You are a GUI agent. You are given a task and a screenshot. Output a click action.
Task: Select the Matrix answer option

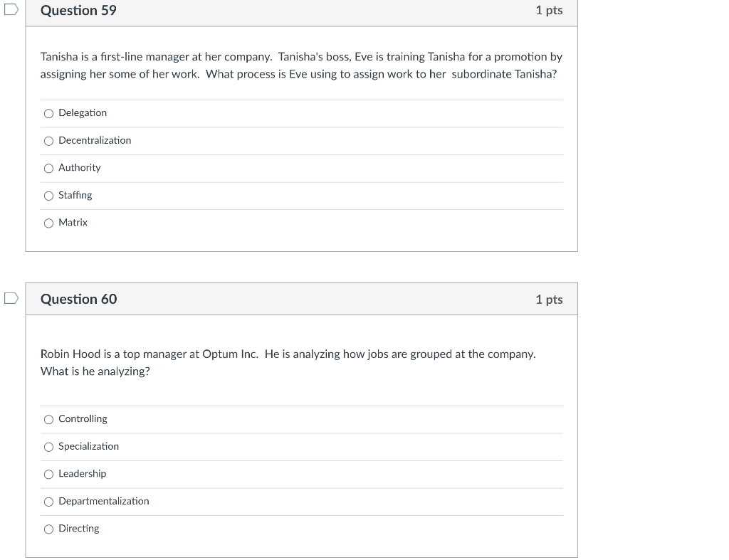click(48, 223)
